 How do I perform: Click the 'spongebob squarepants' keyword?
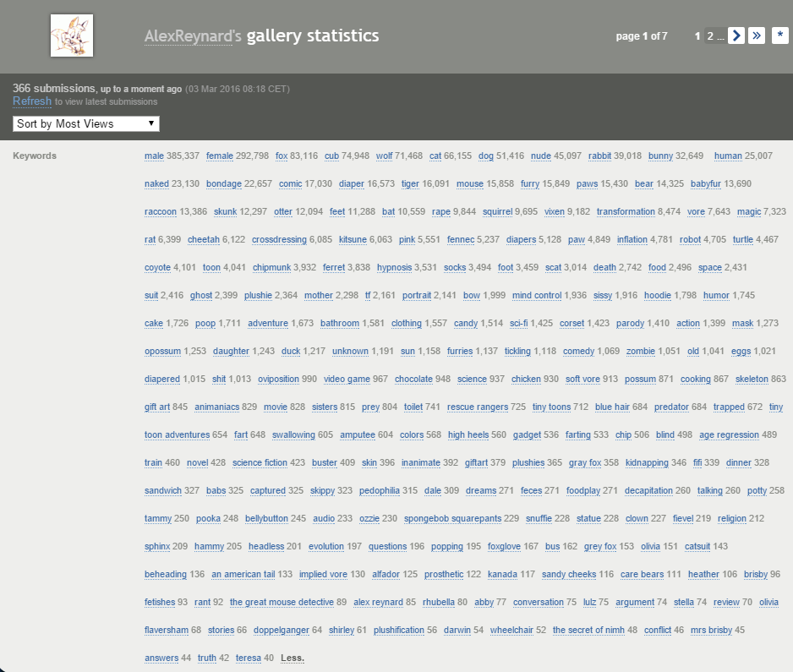452,518
